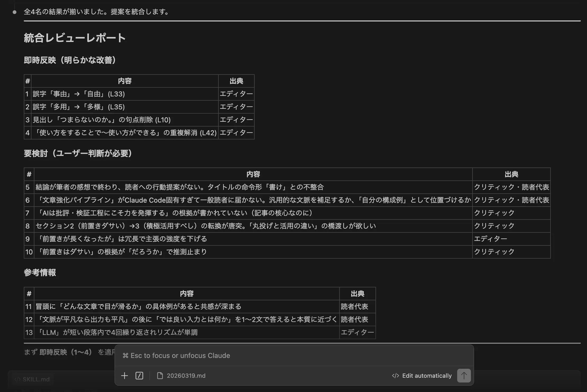Open the slash command picker icon
The height and width of the screenshot is (392, 587).
pyautogui.click(x=139, y=375)
